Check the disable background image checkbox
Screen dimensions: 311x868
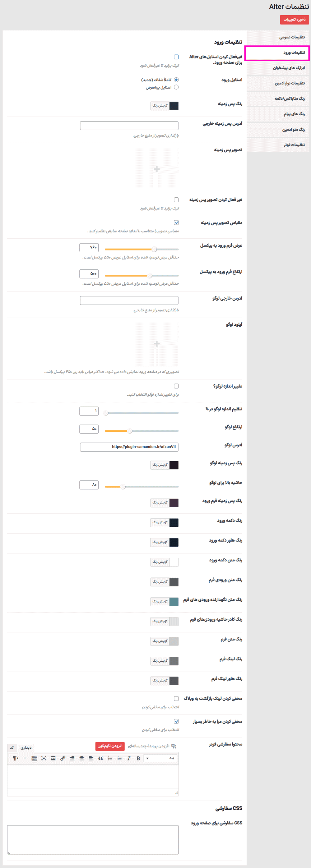coord(176,200)
